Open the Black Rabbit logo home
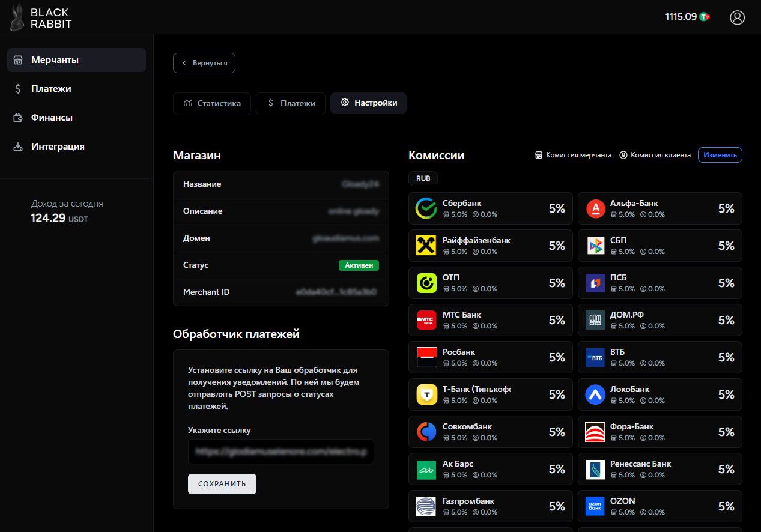 [41, 17]
